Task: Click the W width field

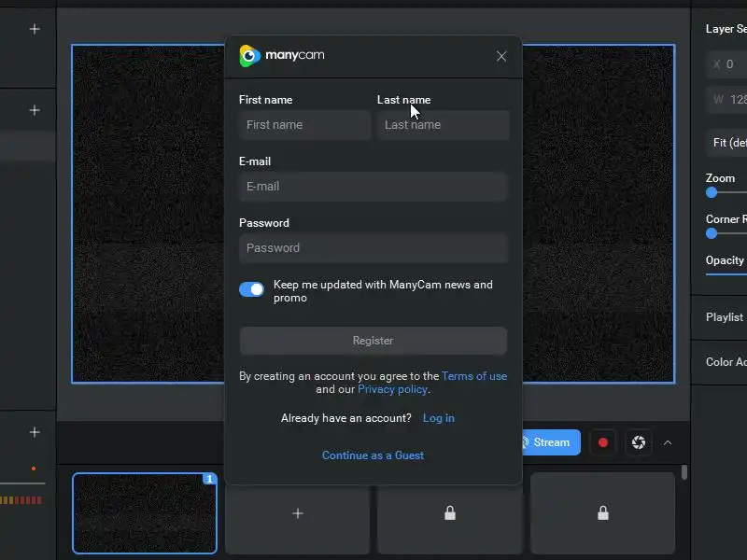Action: (727, 100)
